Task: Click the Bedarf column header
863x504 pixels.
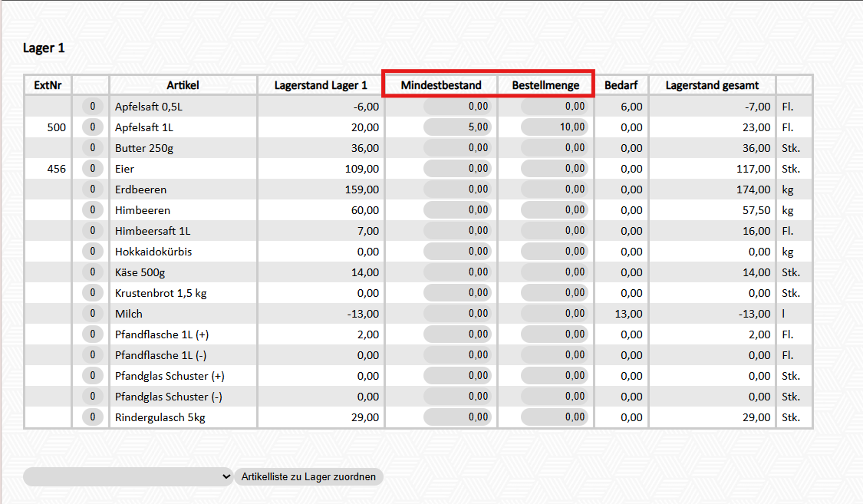Action: click(621, 85)
